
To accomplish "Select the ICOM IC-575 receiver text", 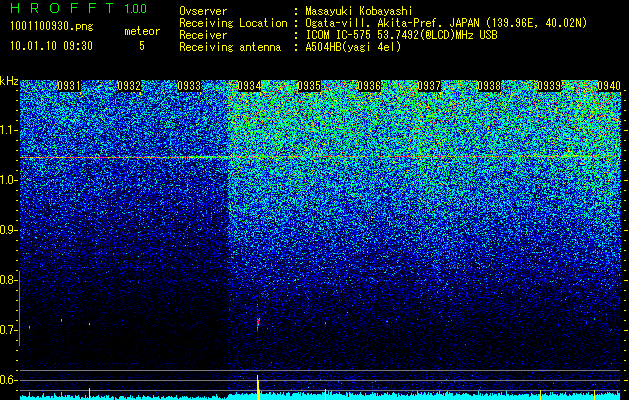I will [x=401, y=35].
